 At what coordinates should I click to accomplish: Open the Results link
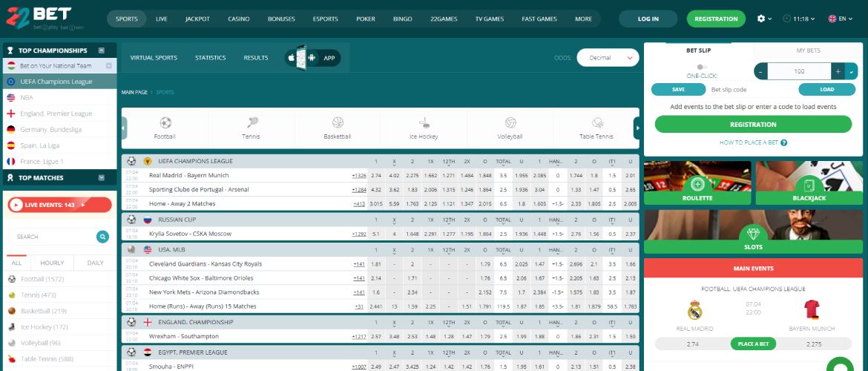tap(256, 58)
